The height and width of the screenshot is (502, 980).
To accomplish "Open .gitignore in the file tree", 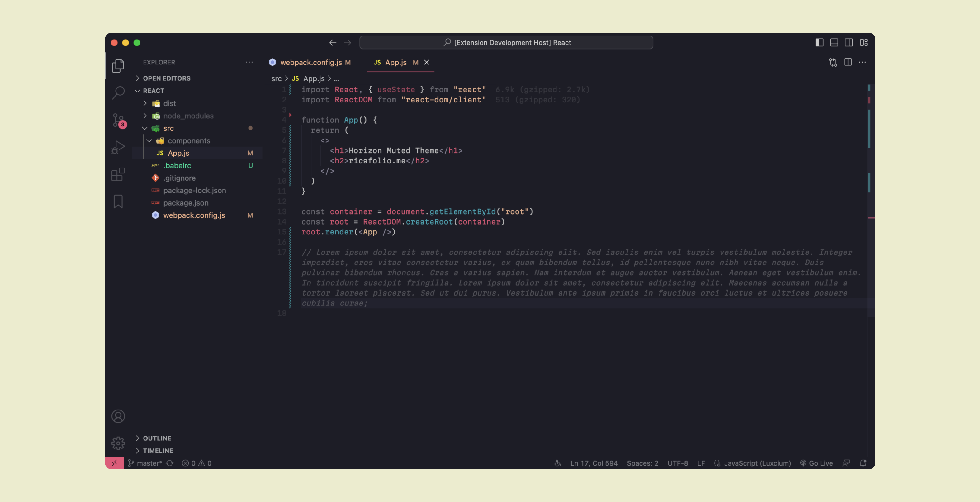I will (179, 178).
